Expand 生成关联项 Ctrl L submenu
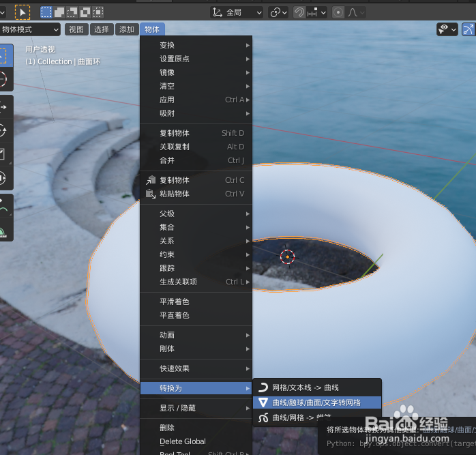This screenshot has width=476, height=455. [196, 282]
